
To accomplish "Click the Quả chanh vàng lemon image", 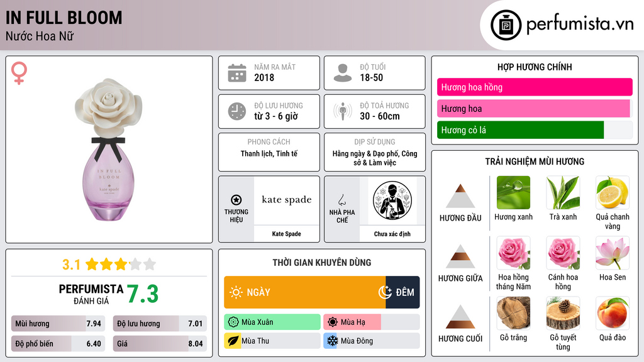I will pos(613,192).
